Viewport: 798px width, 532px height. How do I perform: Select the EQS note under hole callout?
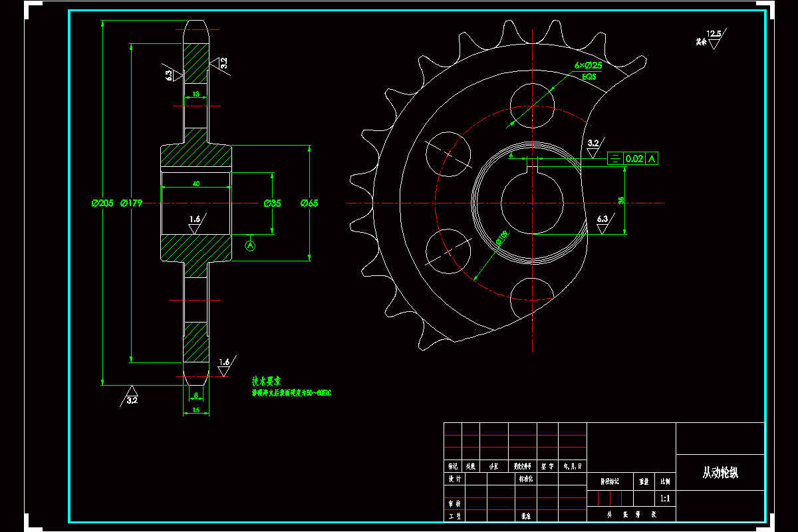(589, 77)
